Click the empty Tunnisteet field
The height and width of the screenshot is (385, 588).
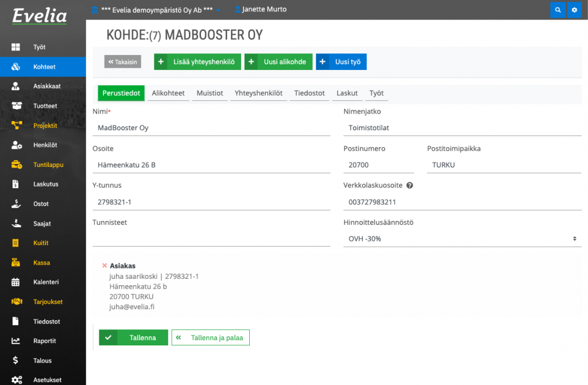click(x=211, y=239)
